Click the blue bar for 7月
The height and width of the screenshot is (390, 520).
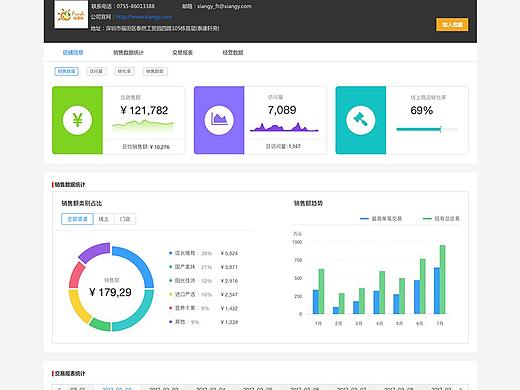click(437, 291)
